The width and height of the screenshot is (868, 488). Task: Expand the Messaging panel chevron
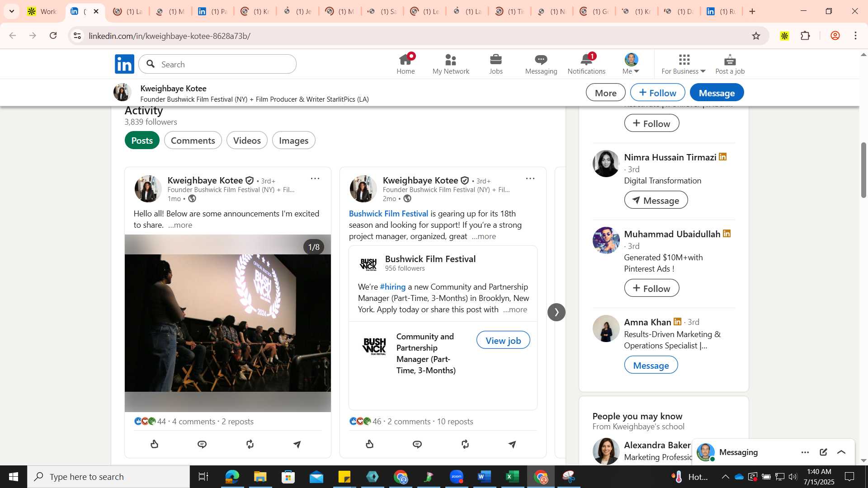click(841, 452)
